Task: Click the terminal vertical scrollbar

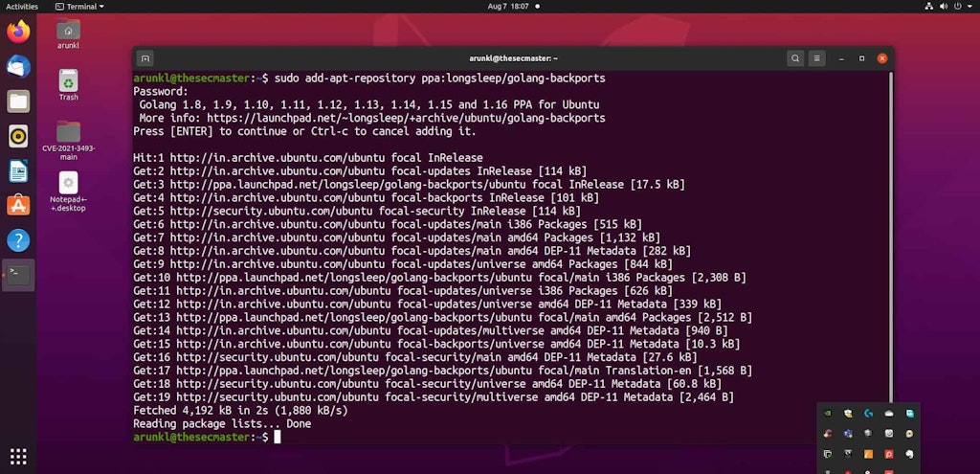Action: (891, 237)
